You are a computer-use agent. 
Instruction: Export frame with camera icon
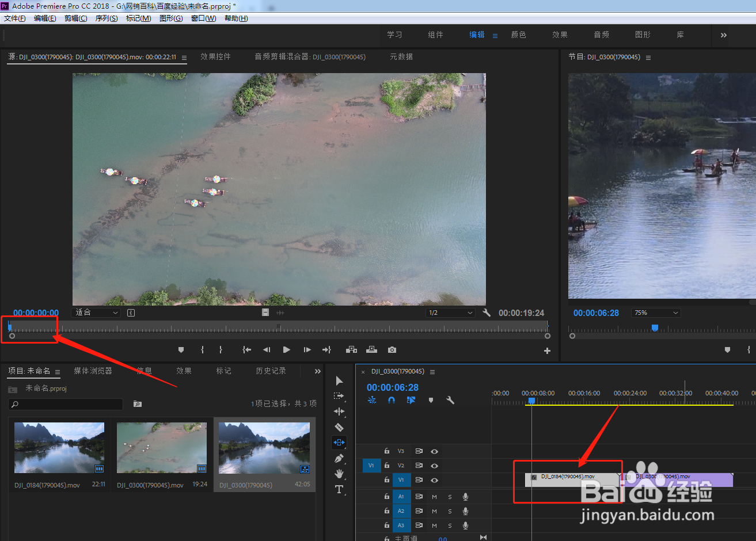[x=392, y=350]
